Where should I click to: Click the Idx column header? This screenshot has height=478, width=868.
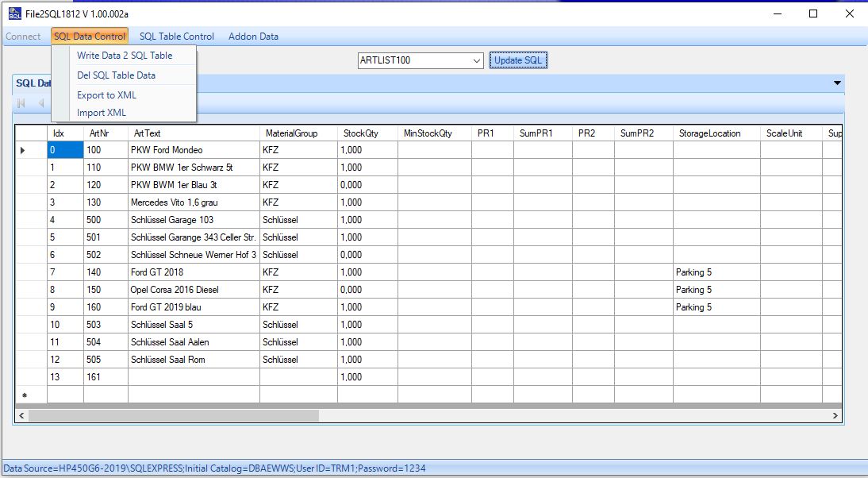pos(65,133)
